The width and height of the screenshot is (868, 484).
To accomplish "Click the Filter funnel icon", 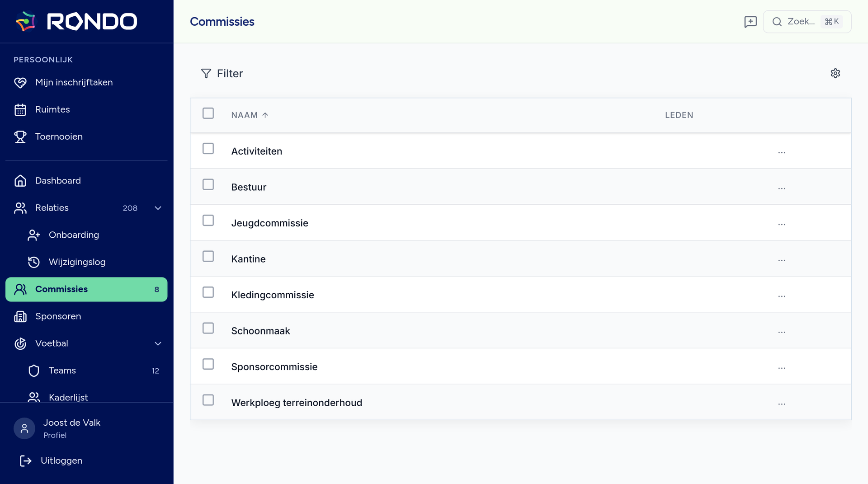I will click(x=206, y=73).
